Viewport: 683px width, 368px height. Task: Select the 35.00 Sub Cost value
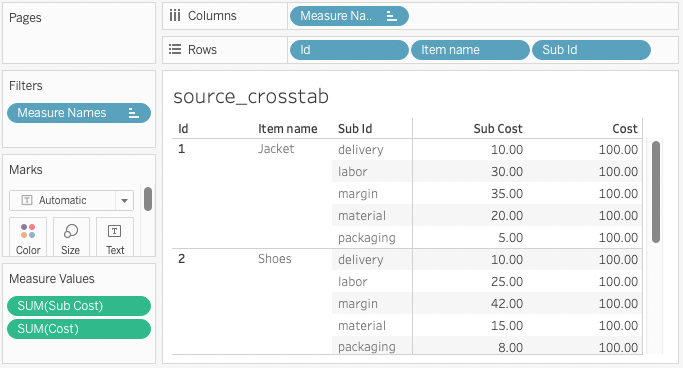507,194
